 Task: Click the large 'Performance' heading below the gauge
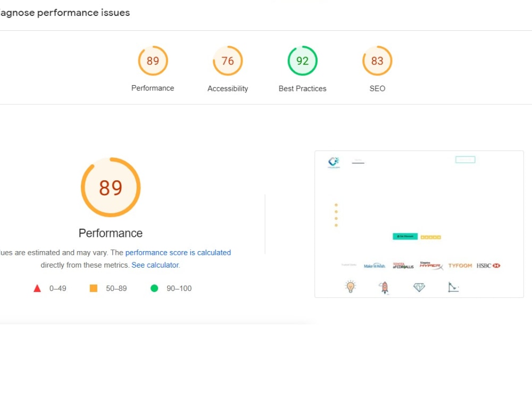point(111,233)
